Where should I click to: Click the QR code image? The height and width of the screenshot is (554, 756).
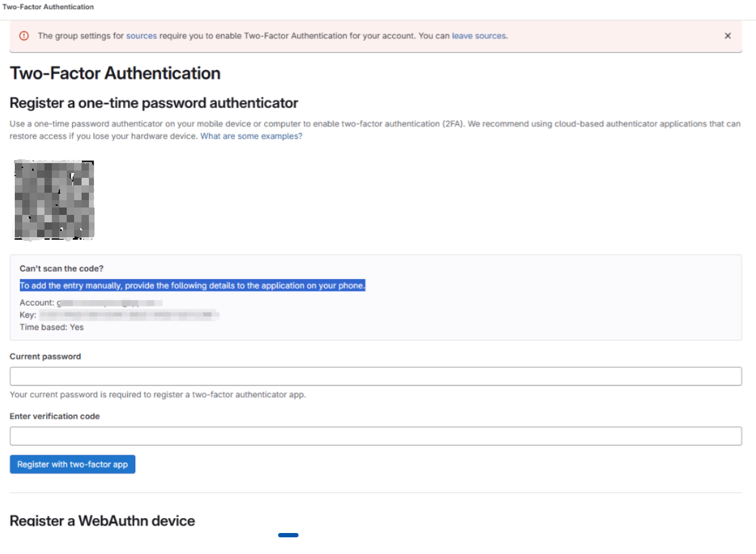[x=54, y=199]
